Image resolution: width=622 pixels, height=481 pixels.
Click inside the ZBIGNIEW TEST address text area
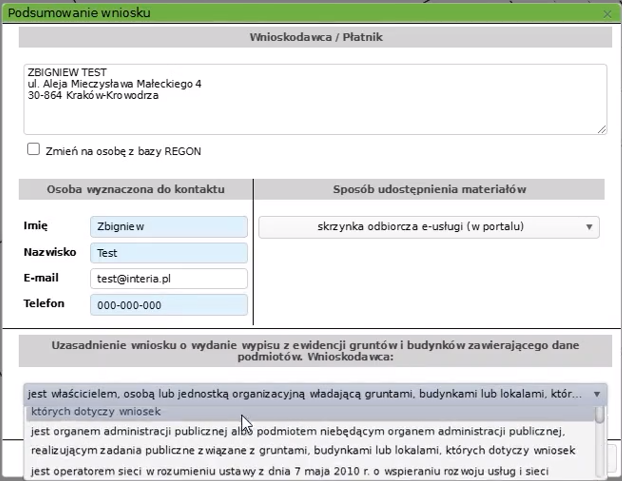(314, 99)
